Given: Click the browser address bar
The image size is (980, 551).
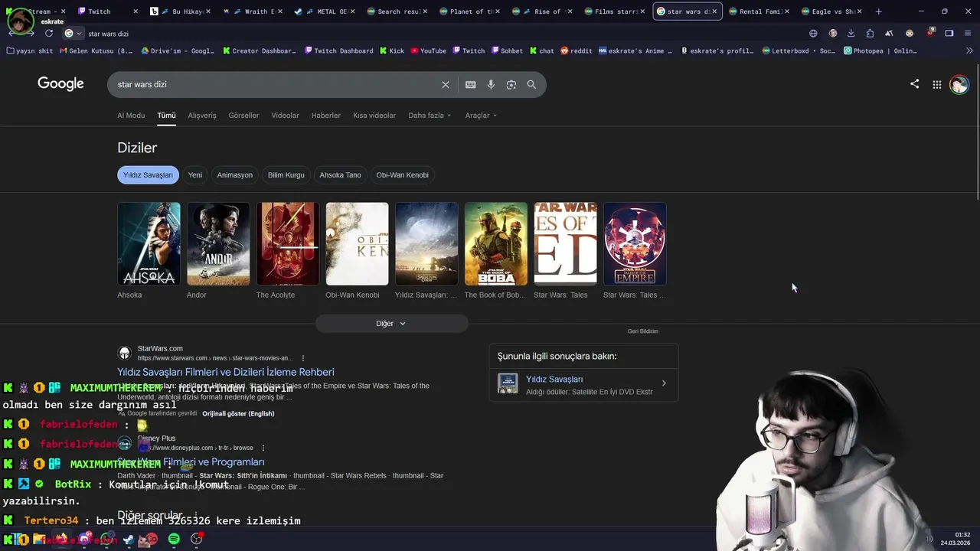Looking at the screenshot, I should coord(444,34).
